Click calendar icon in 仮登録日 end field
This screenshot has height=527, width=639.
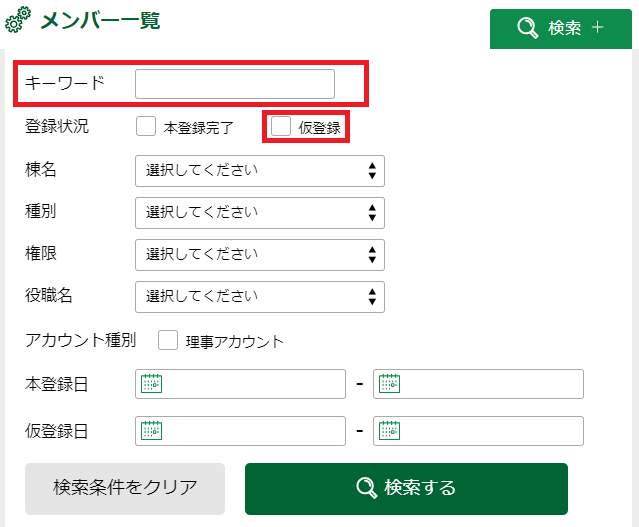389,431
